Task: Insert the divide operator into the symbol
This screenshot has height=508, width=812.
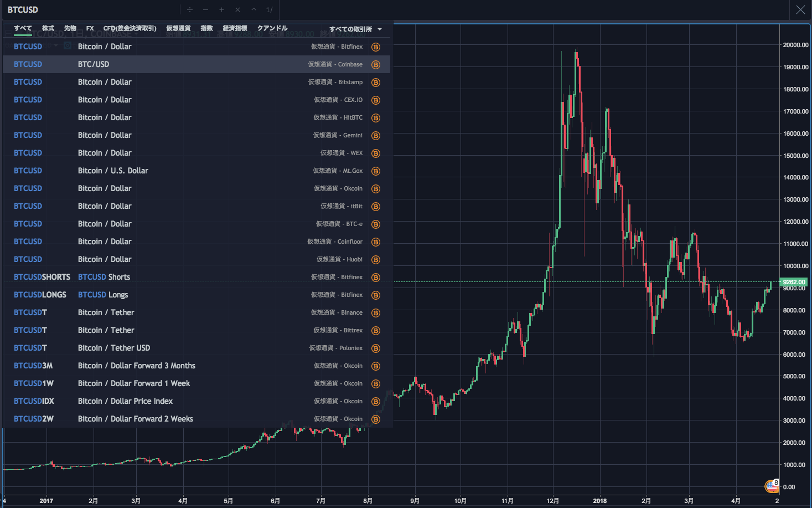Action: (190, 9)
